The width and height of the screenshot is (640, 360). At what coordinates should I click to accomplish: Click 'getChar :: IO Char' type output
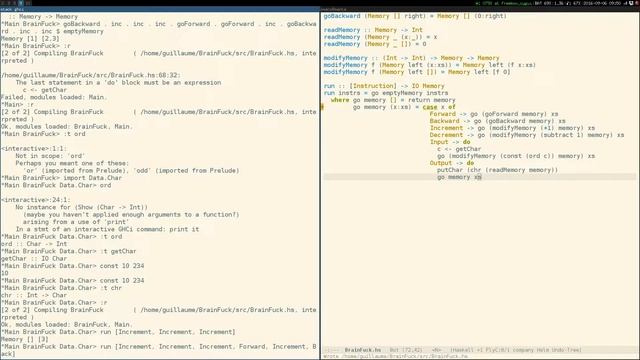pyautogui.click(x=34, y=259)
